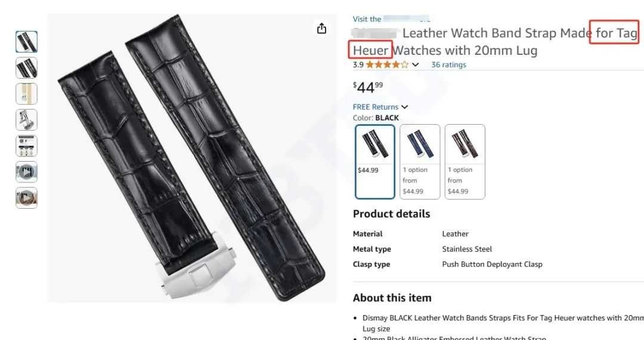Choose the blue strap color option
Image resolution: width=644 pixels, height=340 pixels.
point(420,162)
